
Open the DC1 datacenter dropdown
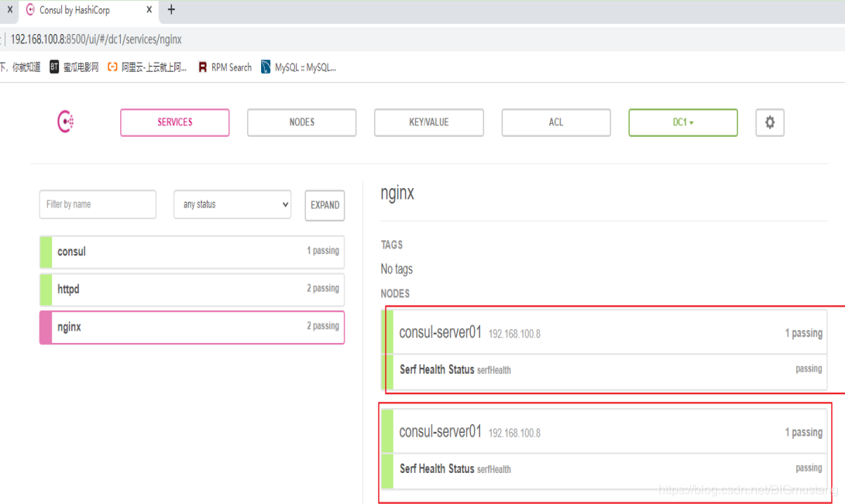pyautogui.click(x=683, y=122)
